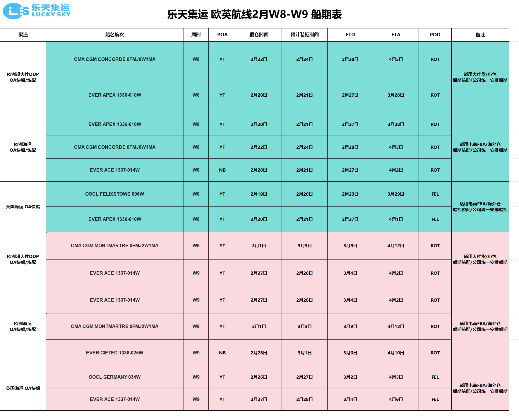The height and width of the screenshot is (420, 519).
Task: Select the 预计装柜时间 column header
Action: [x=305, y=35]
